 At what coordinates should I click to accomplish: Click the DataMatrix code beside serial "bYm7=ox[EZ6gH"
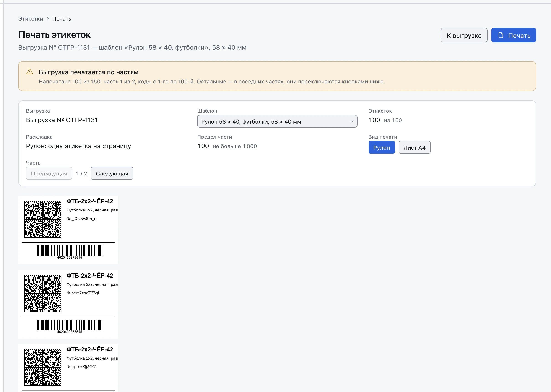tap(42, 294)
